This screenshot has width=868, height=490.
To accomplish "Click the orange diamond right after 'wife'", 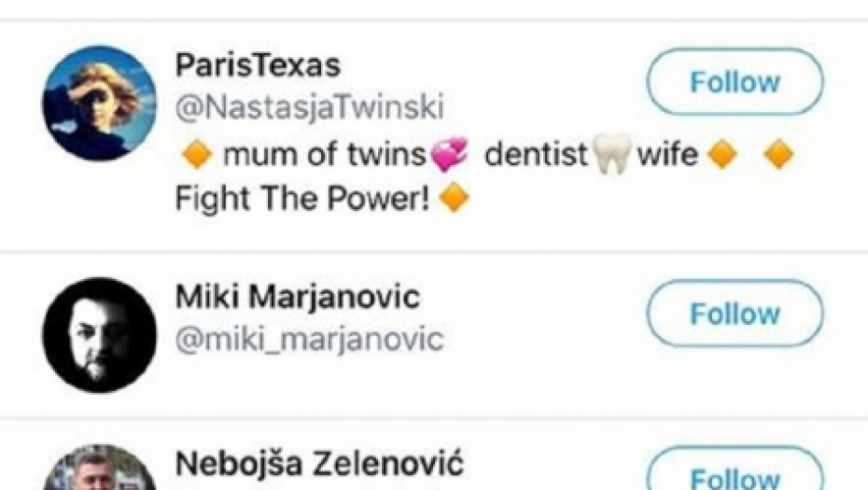I will click(x=722, y=155).
